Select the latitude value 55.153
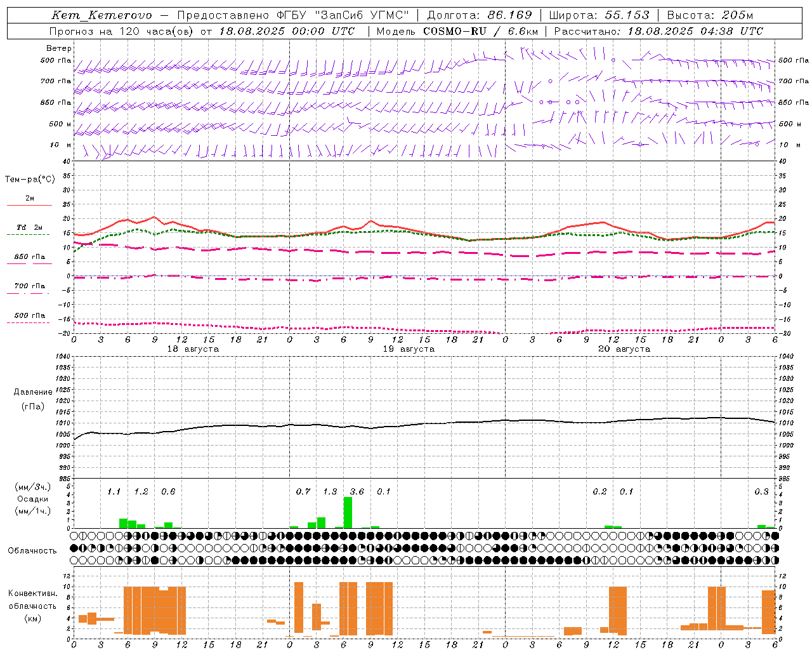This screenshot has width=812, height=650. point(627,15)
